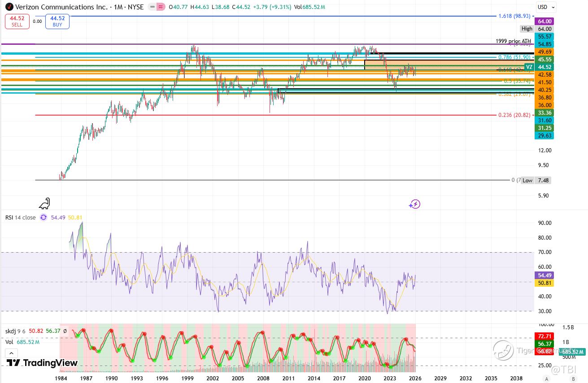Click the Low 7.48 price label
The width and height of the screenshot is (588, 383).
(x=536, y=181)
